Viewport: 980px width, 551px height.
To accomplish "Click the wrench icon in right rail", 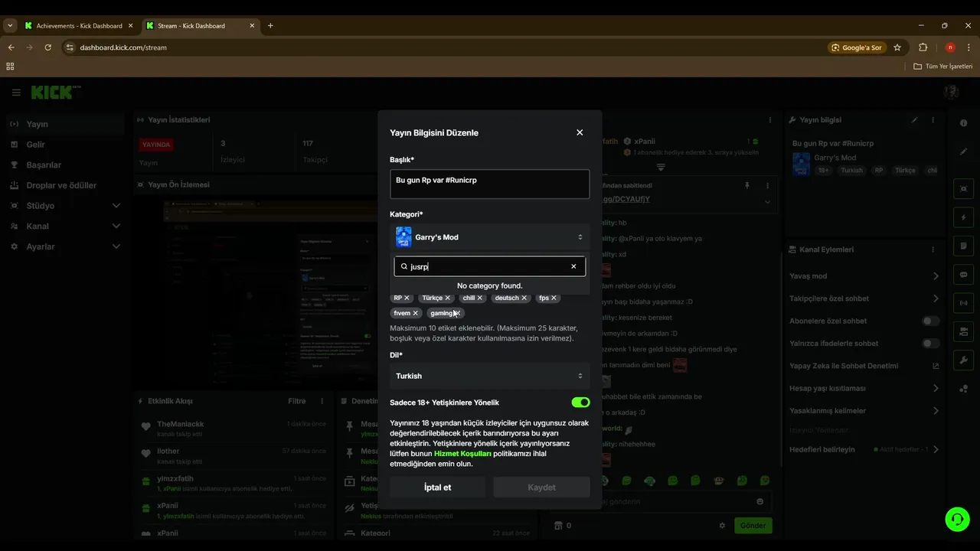I will point(964,360).
